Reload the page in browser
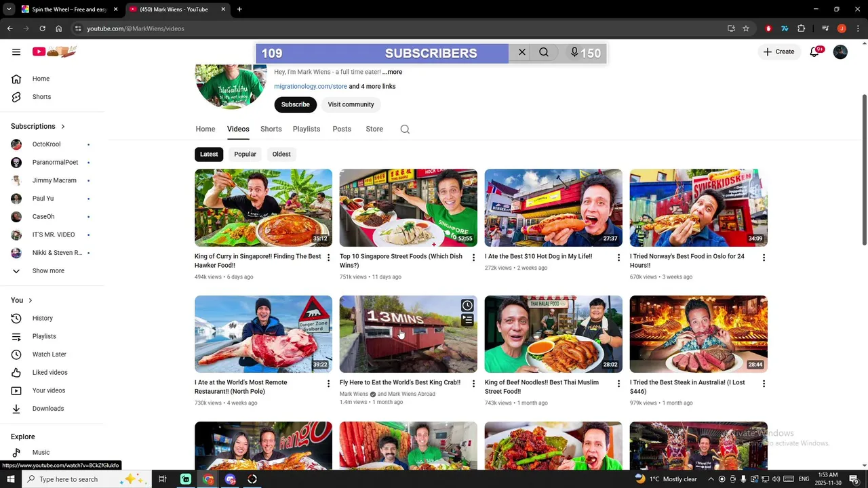 click(x=42, y=28)
